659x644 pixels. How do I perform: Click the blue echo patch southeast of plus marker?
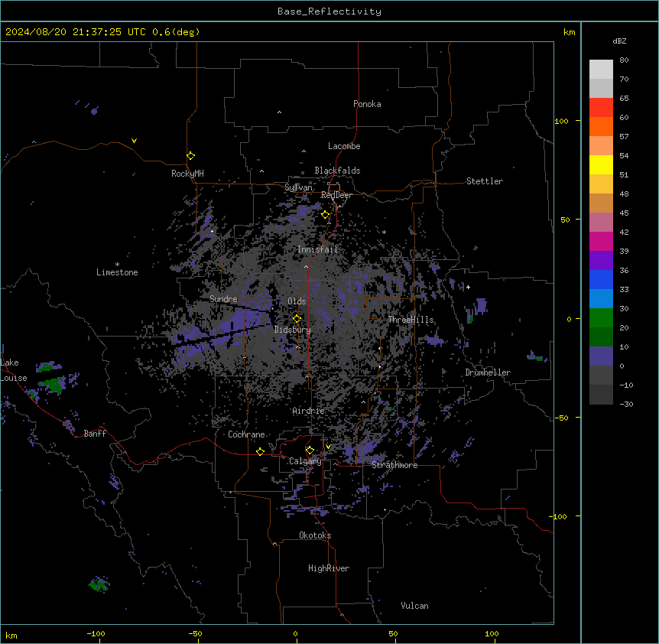(x=481, y=306)
